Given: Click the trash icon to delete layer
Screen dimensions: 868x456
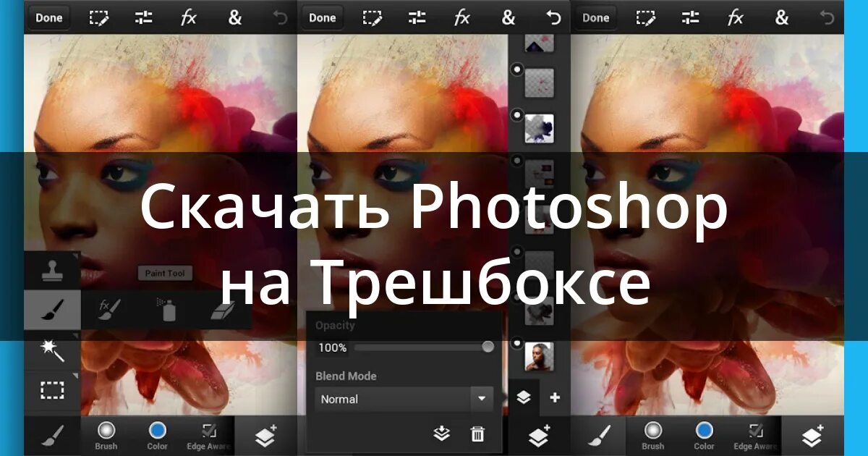Looking at the screenshot, I should coord(477,434).
